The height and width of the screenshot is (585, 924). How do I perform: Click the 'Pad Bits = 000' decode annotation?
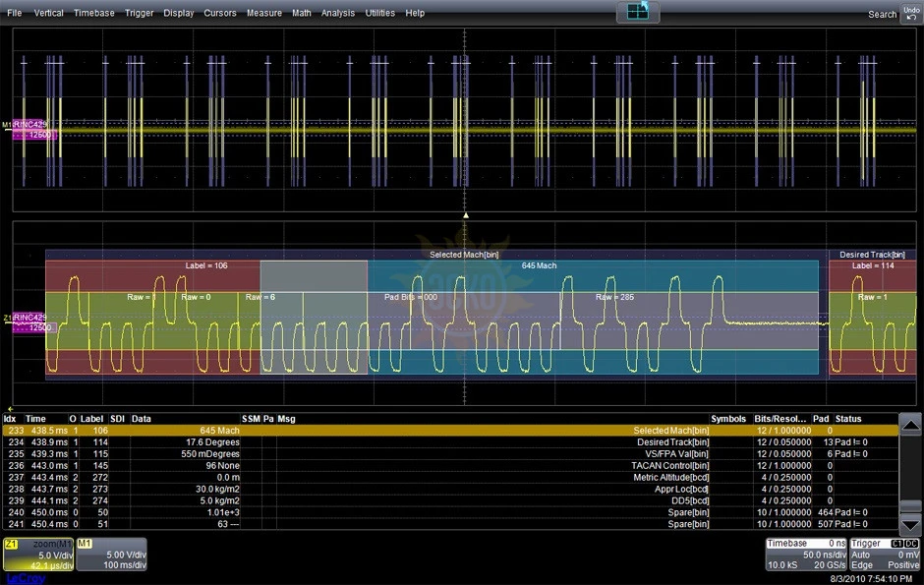(411, 297)
